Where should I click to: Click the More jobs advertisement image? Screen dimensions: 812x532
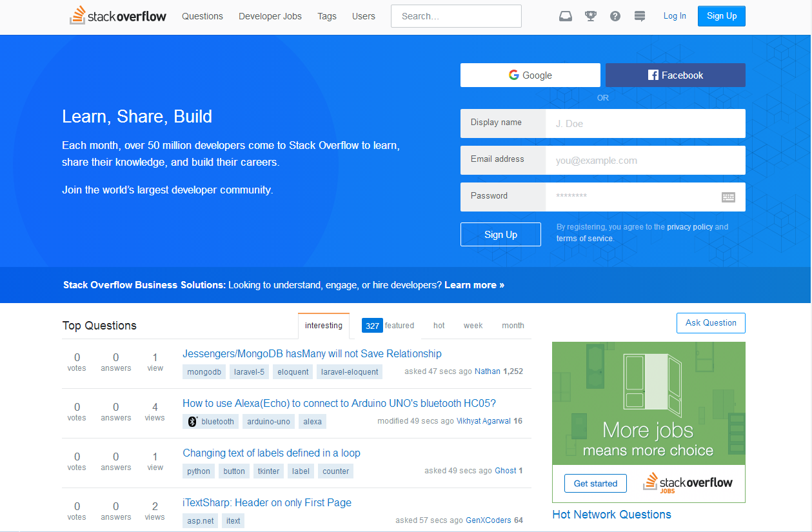click(x=649, y=403)
